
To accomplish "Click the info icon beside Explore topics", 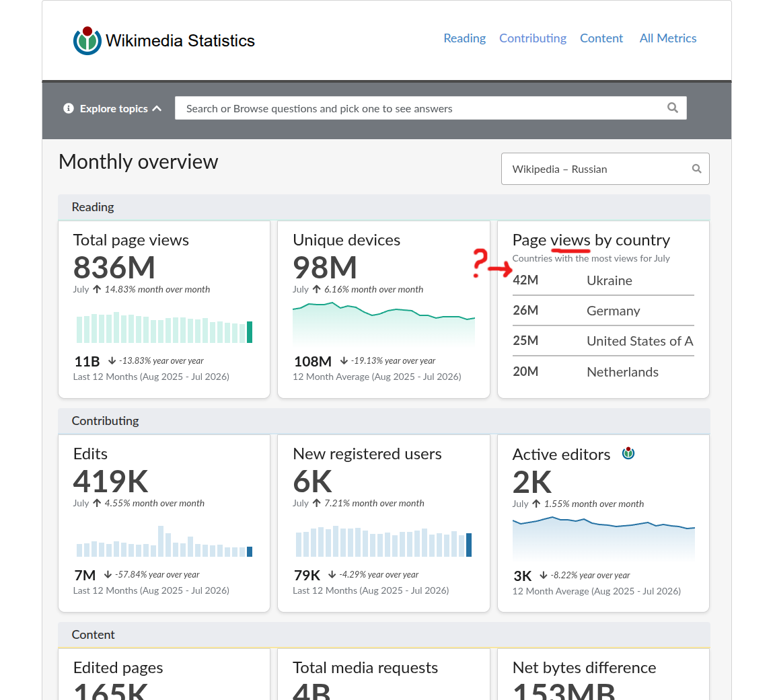I will pos(69,108).
